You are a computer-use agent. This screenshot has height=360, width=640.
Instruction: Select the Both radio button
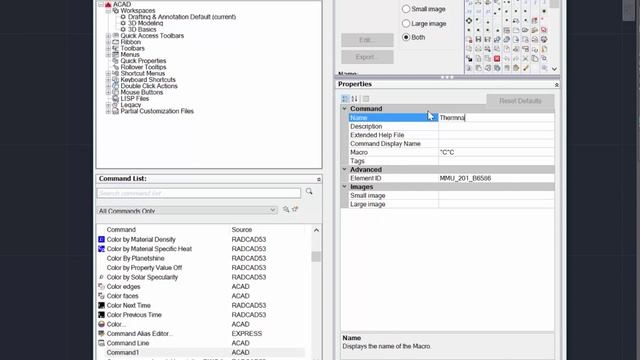click(406, 37)
